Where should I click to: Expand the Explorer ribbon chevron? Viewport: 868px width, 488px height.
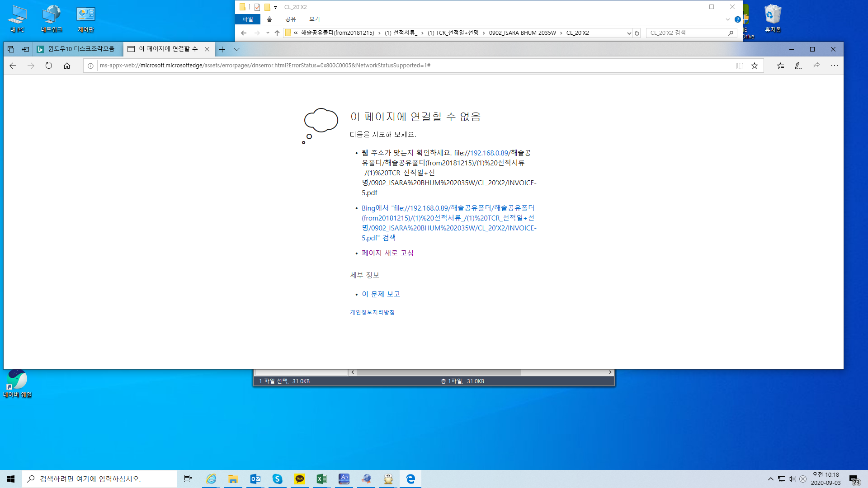pyautogui.click(x=727, y=19)
